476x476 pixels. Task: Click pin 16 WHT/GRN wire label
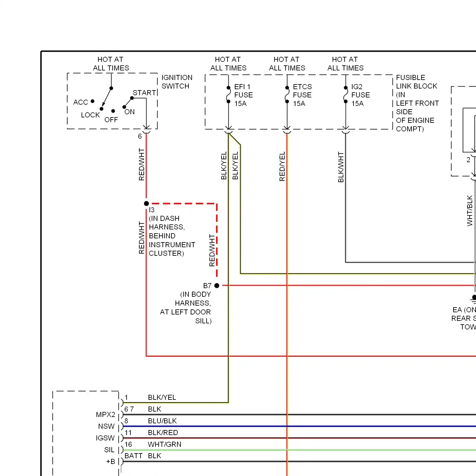tap(165, 444)
